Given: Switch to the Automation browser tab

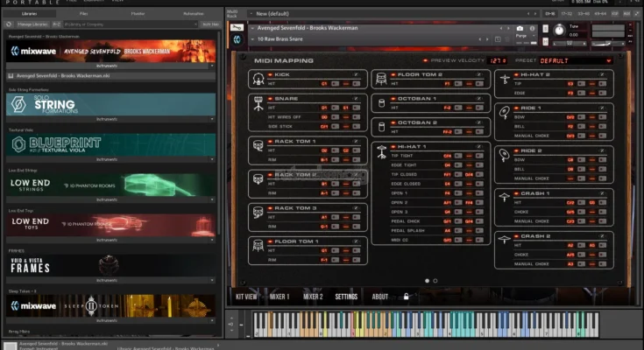Looking at the screenshot, I should [194, 13].
